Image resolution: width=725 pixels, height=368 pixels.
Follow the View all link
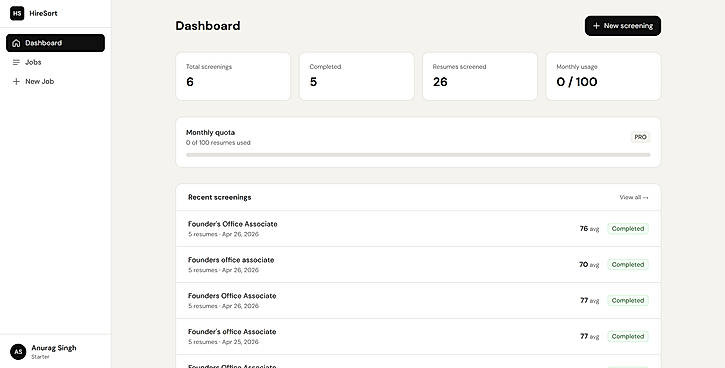[633, 197]
